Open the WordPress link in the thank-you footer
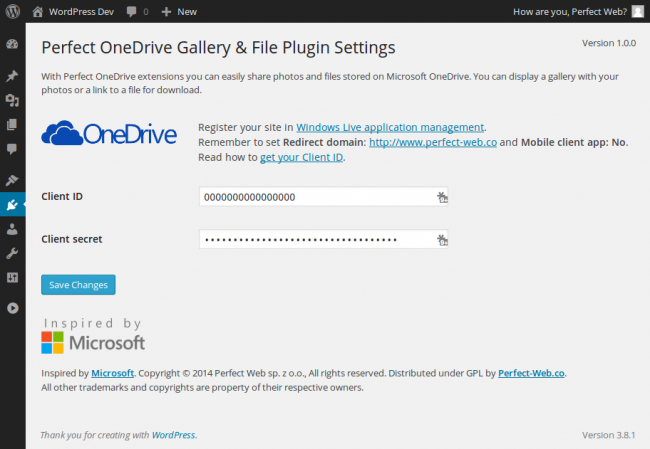The width and height of the screenshot is (650, 449). [173, 435]
